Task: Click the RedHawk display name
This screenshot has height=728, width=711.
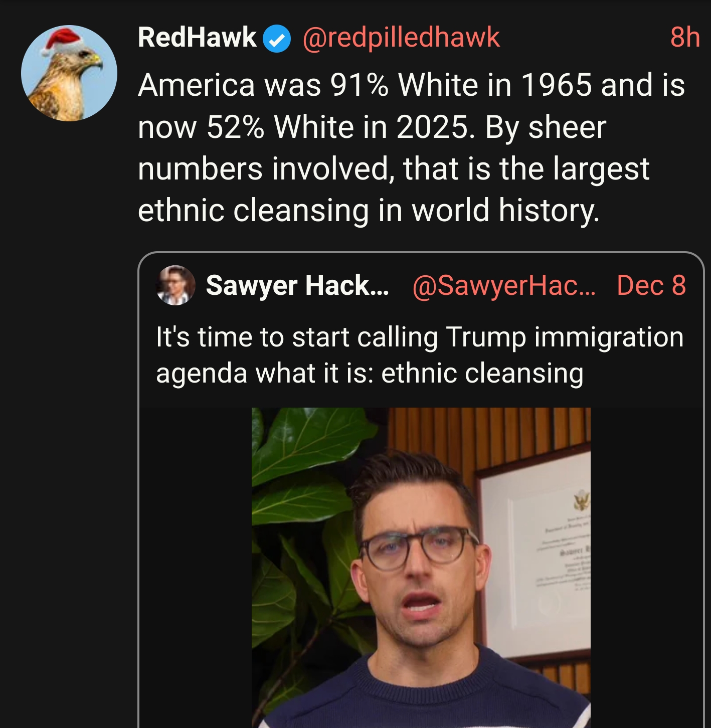Action: pos(197,38)
